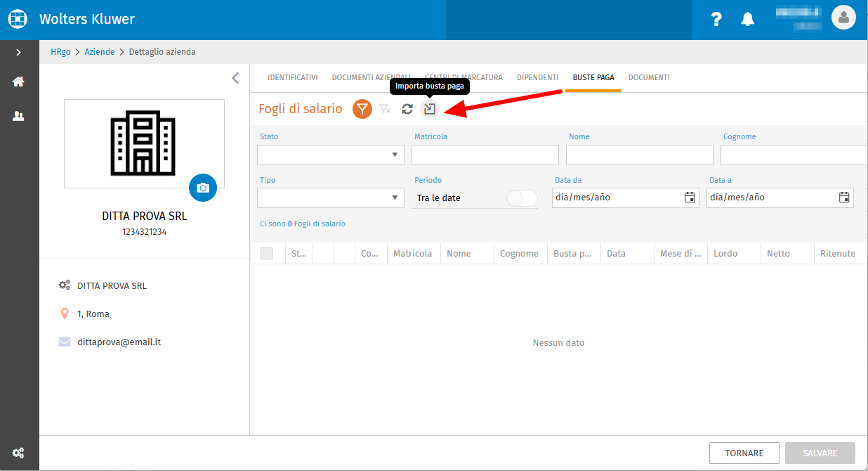Open the people icon in sidebar
This screenshot has height=471, width=868.
(x=18, y=116)
